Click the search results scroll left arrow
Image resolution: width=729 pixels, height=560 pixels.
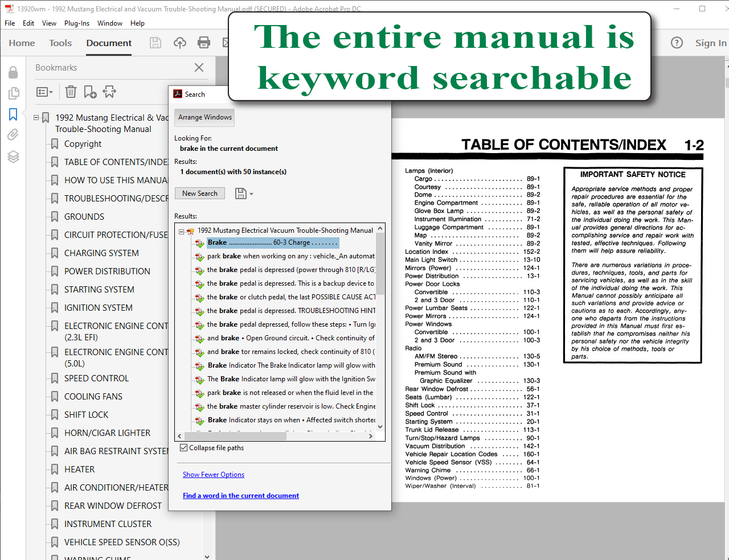point(181,436)
